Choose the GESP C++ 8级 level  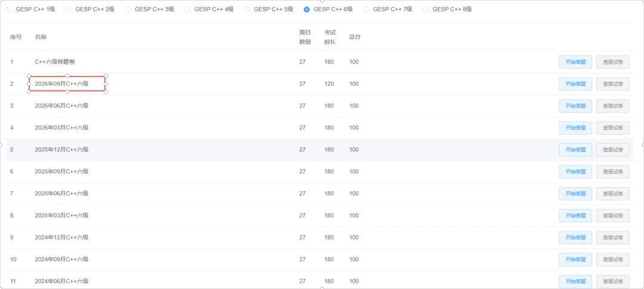[x=426, y=10]
